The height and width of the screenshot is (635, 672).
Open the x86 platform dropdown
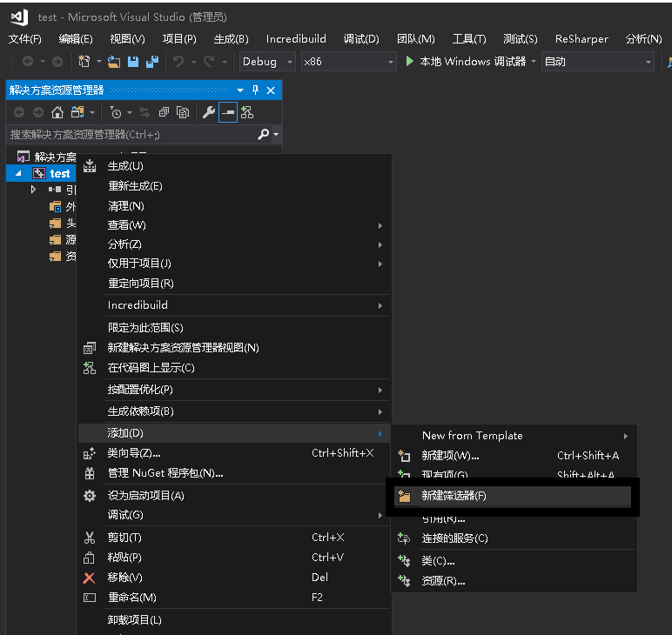pos(348,62)
